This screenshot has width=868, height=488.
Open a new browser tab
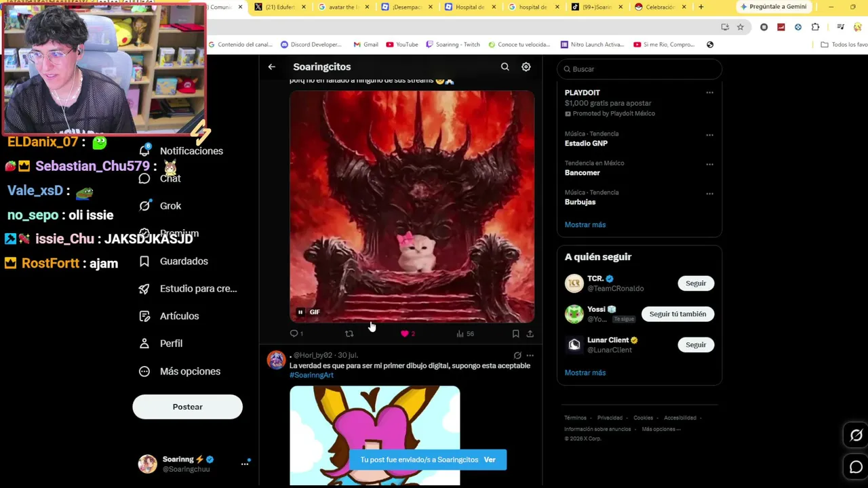701,7
